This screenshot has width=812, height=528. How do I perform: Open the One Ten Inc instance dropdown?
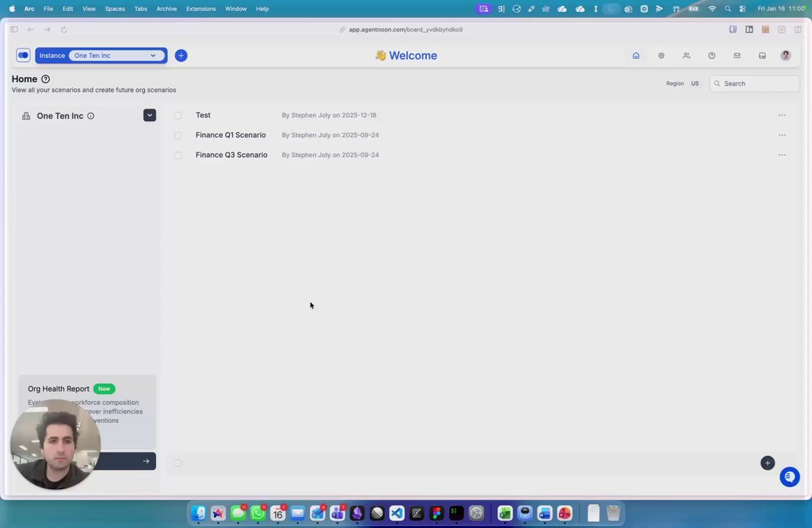(116, 56)
